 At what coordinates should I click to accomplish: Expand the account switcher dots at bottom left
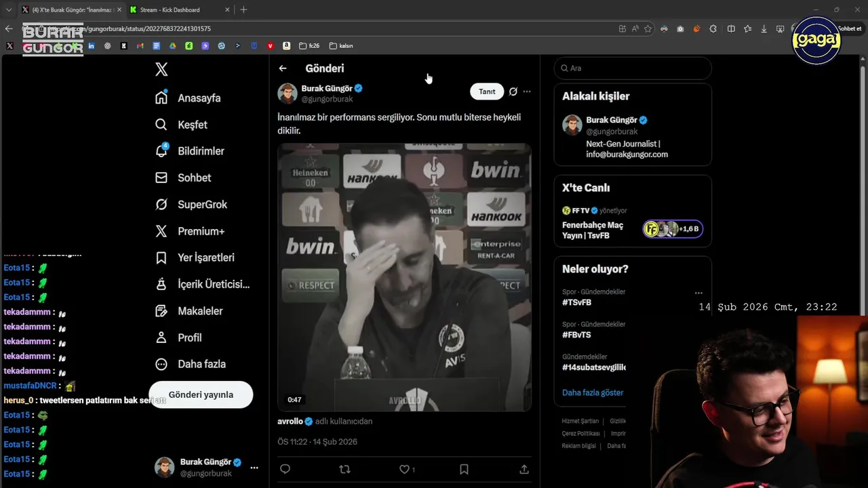tap(254, 468)
